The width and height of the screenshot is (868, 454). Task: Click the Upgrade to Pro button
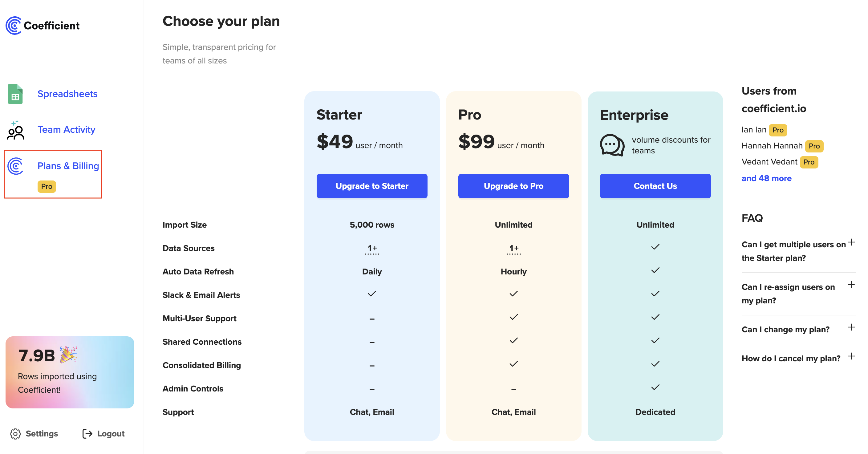pos(513,186)
